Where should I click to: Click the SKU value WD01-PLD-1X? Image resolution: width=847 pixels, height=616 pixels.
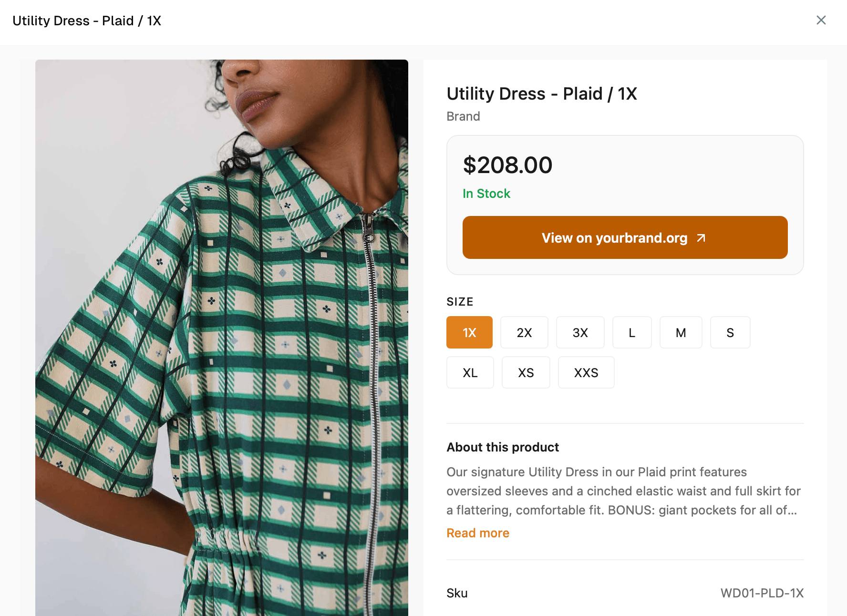tap(762, 593)
